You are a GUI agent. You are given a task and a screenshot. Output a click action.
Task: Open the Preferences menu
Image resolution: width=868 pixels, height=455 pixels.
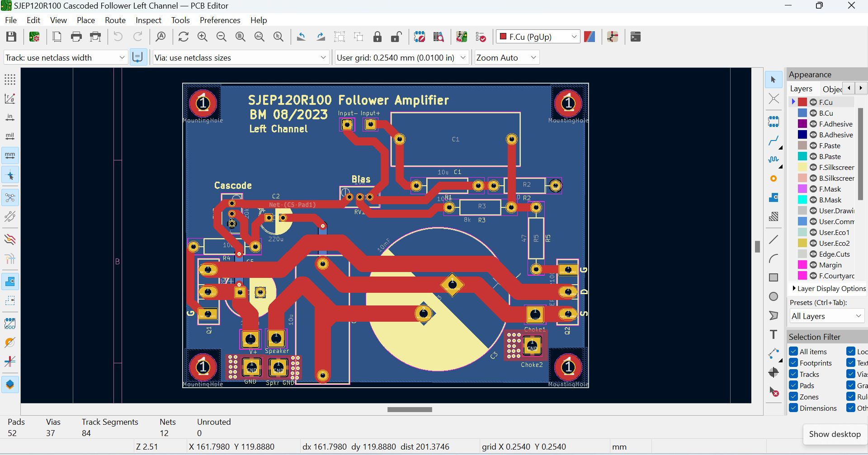click(x=220, y=20)
